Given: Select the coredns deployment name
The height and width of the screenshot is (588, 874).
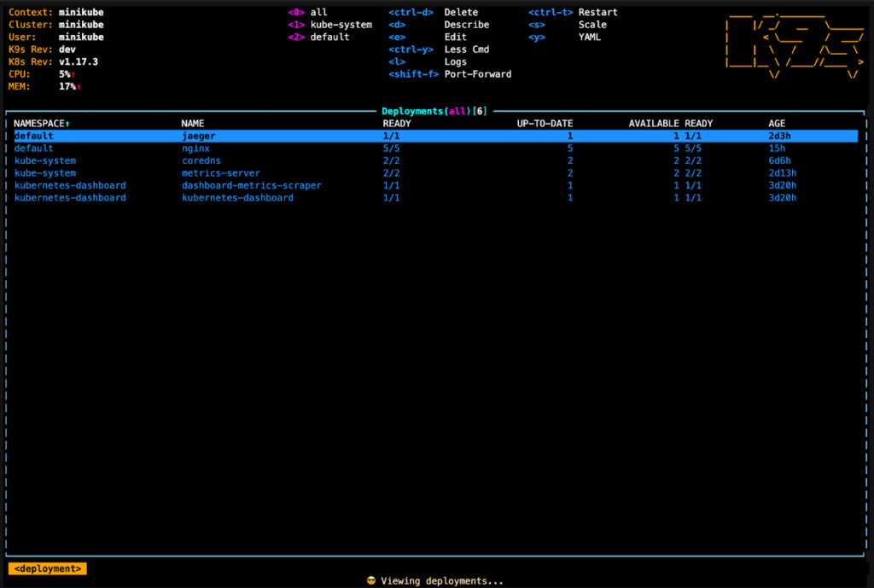Looking at the screenshot, I should [201, 160].
